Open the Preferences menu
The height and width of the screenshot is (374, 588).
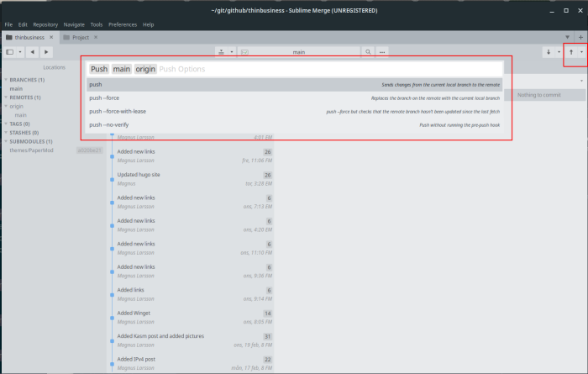(x=123, y=24)
